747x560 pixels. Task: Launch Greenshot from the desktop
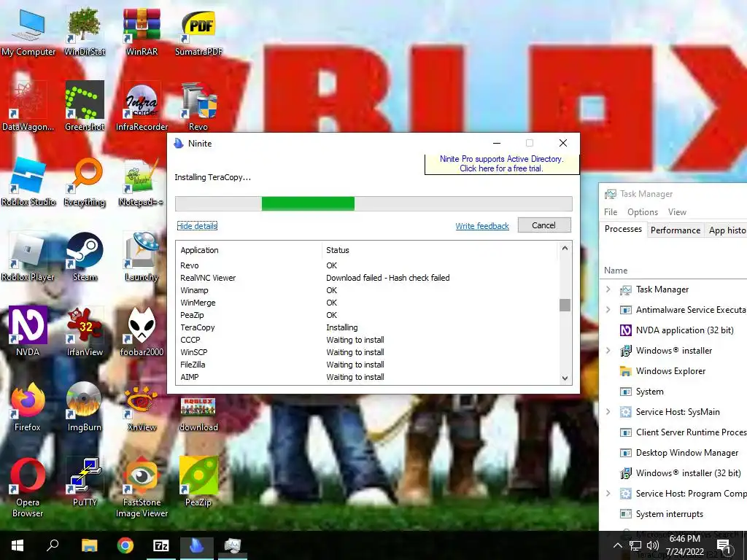point(85,106)
